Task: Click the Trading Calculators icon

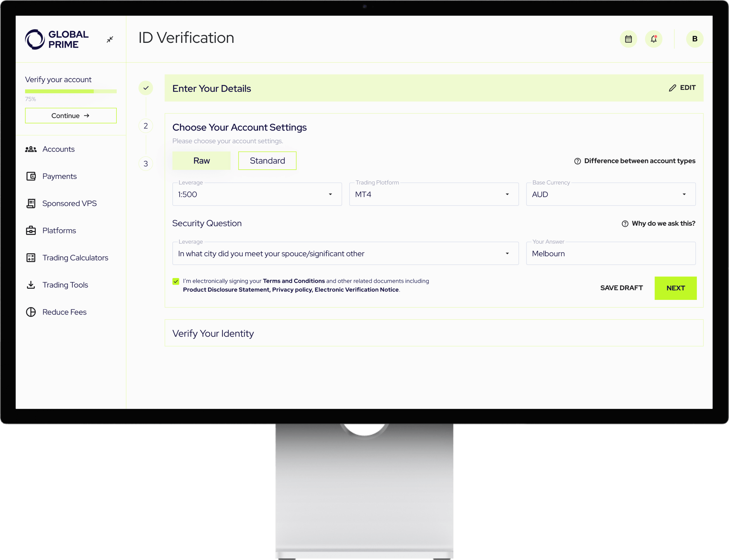Action: coord(31,258)
